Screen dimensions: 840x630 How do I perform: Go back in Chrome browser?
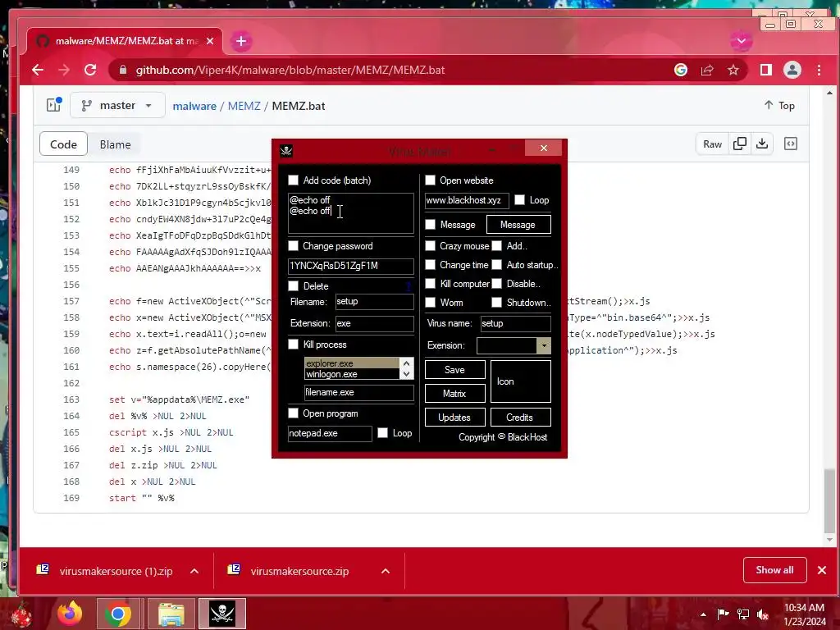tap(38, 70)
